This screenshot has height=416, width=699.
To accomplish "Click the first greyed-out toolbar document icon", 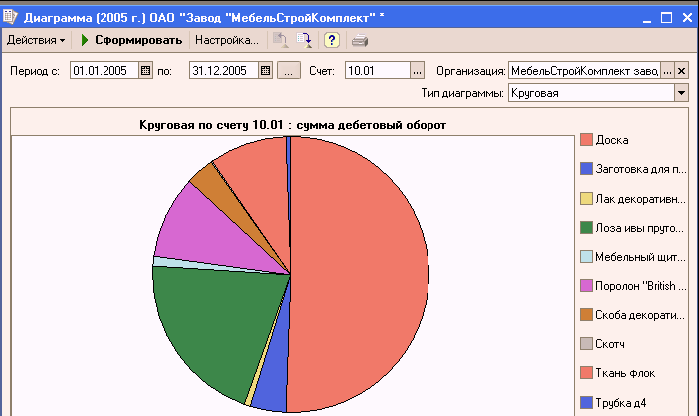I will pyautogui.click(x=282, y=40).
